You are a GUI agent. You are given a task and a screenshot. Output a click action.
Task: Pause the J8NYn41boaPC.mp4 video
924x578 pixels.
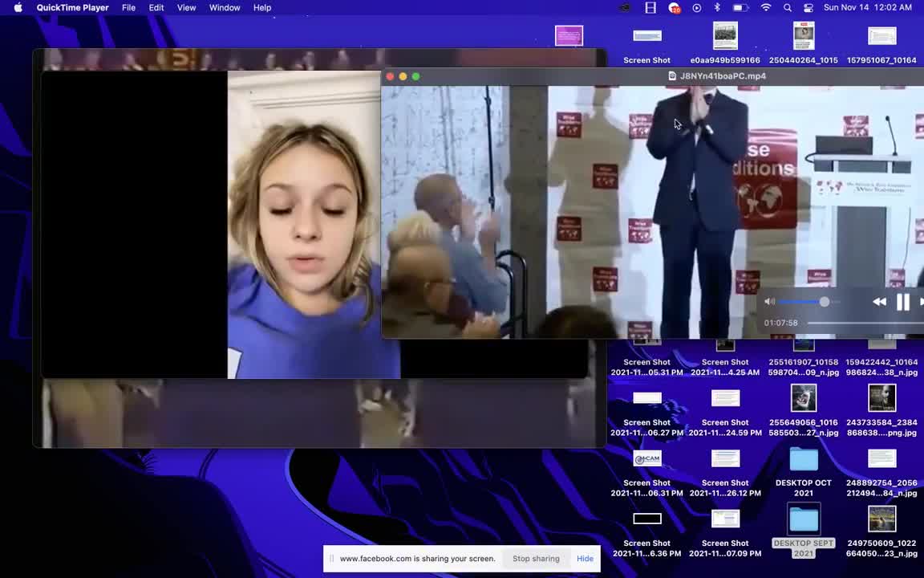click(x=902, y=302)
